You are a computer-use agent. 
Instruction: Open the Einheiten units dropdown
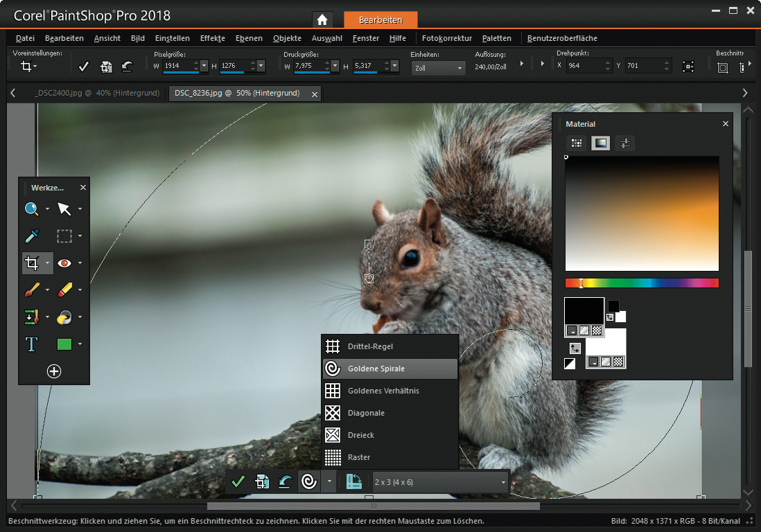click(438, 68)
